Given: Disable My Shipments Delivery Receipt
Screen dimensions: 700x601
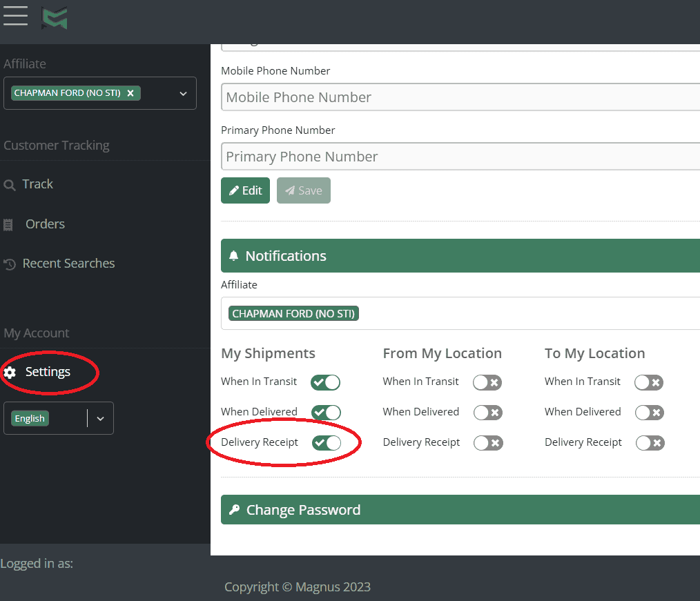Looking at the screenshot, I should pyautogui.click(x=327, y=442).
